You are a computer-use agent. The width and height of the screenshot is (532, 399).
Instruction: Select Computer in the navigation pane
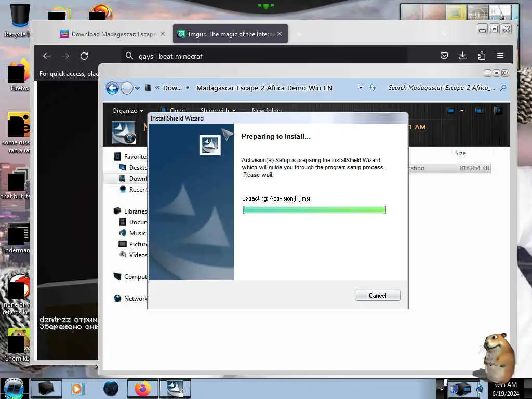pyautogui.click(x=130, y=276)
